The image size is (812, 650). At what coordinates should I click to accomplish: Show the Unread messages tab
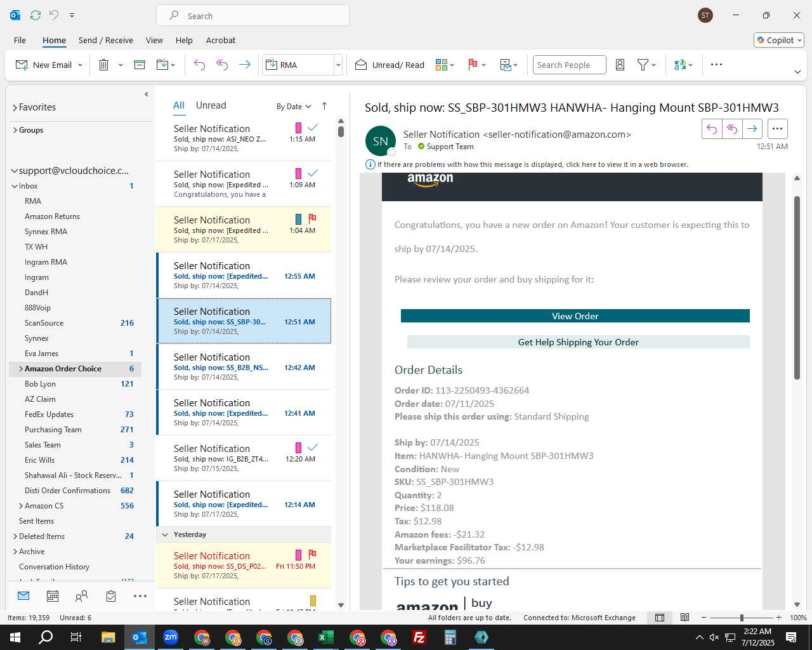coord(211,105)
